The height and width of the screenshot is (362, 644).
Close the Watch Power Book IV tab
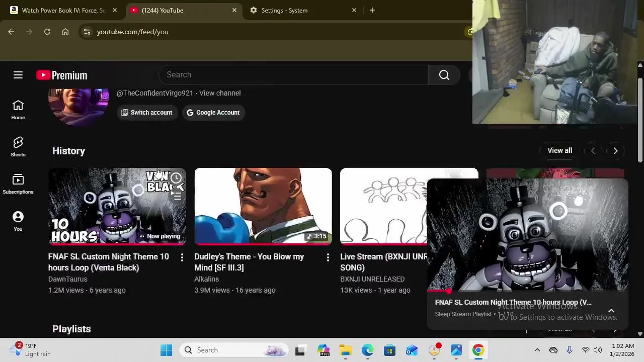pyautogui.click(x=114, y=10)
